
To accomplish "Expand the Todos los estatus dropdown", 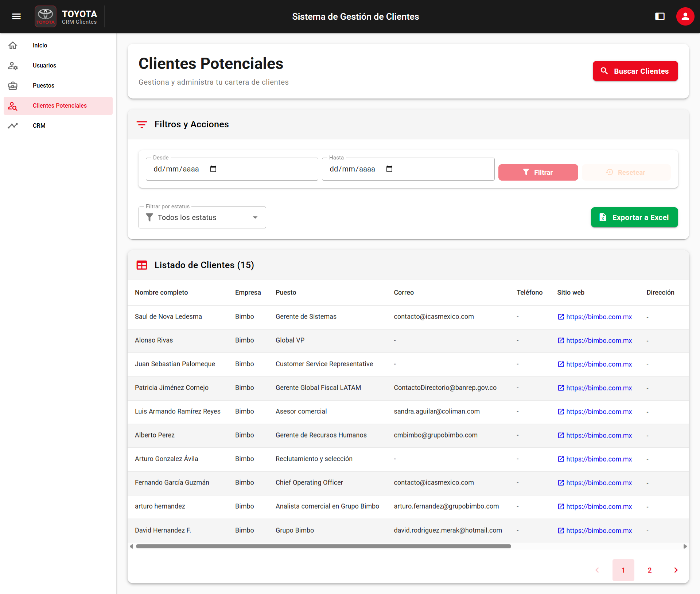I will point(202,217).
